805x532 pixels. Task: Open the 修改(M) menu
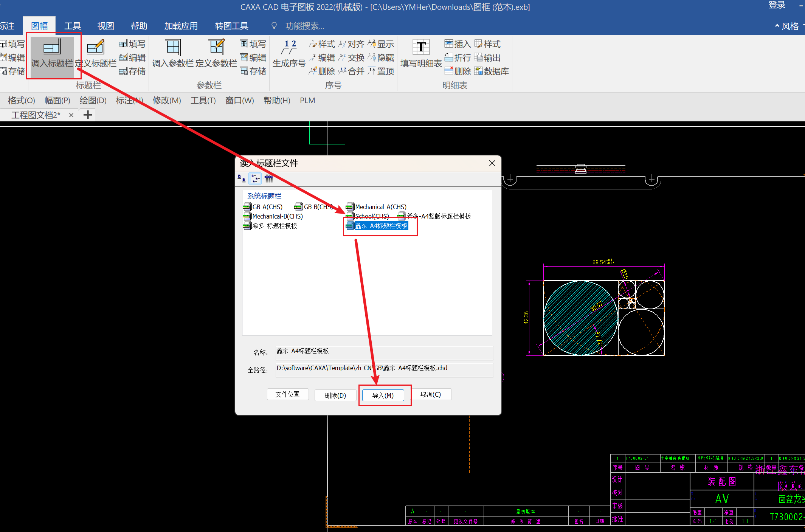[167, 101]
